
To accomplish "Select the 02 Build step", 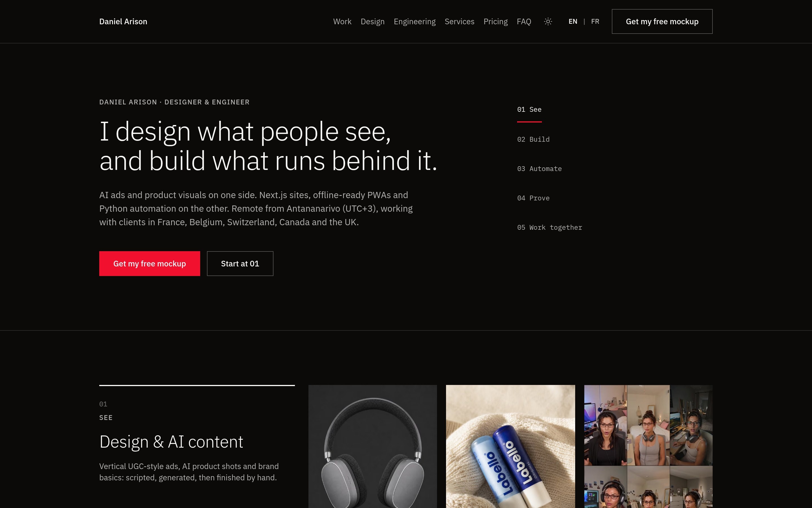I will pos(533,139).
